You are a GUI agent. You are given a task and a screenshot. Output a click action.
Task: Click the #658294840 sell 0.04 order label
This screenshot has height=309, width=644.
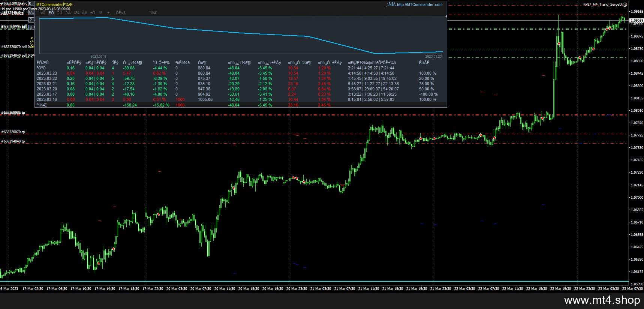point(18,55)
